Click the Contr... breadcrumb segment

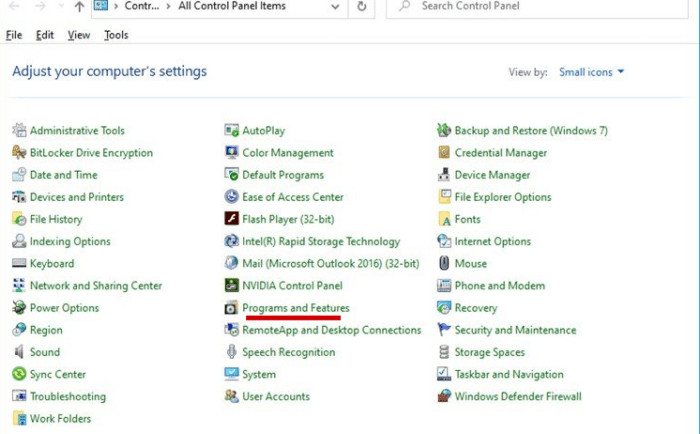(x=142, y=6)
